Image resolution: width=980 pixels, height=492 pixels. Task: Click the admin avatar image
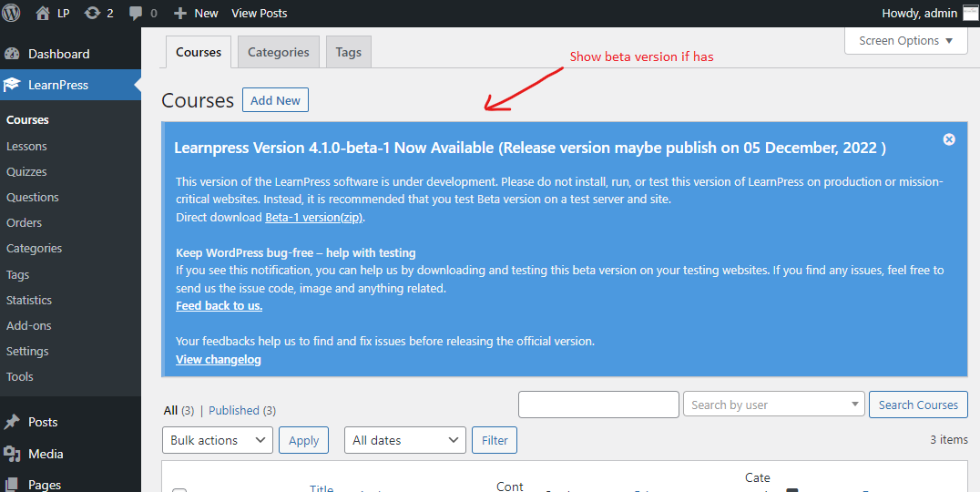pyautogui.click(x=971, y=13)
